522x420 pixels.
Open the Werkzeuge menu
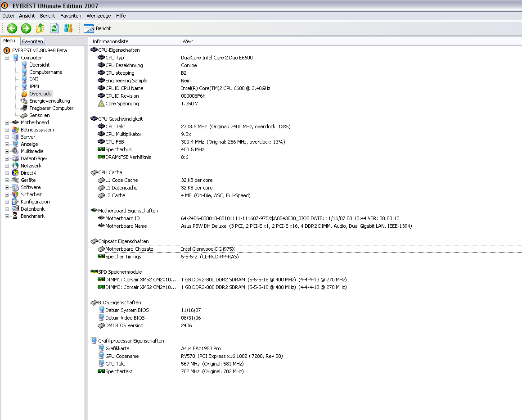[99, 16]
